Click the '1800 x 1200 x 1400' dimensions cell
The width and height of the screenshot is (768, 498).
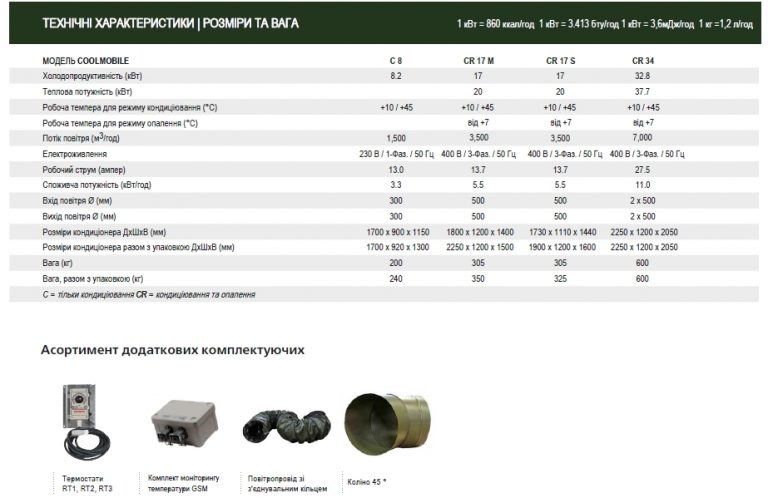480,232
